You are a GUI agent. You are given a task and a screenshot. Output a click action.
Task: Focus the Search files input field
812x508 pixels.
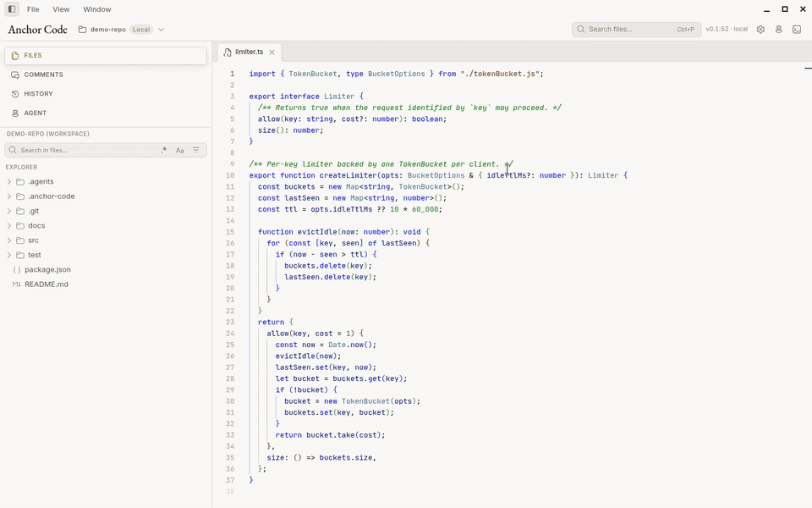tap(636, 30)
